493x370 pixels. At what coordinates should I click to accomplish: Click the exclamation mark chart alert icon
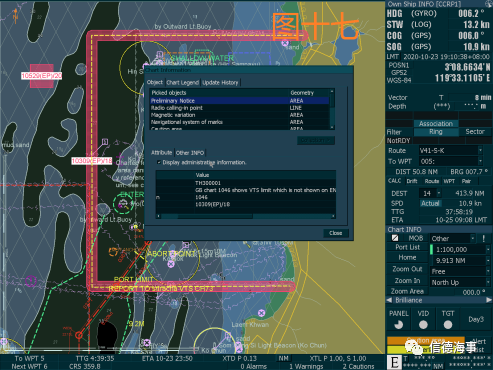[x=483, y=238]
